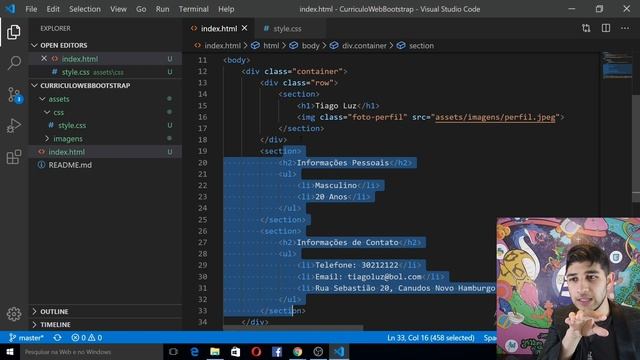This screenshot has height=360, width=640.
Task: Open the View menu
Action: [x=118, y=9]
